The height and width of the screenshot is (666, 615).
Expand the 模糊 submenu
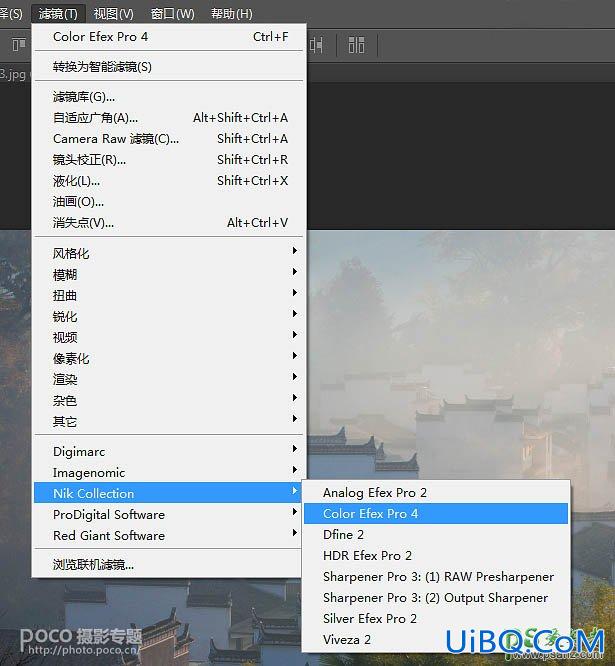click(x=169, y=274)
